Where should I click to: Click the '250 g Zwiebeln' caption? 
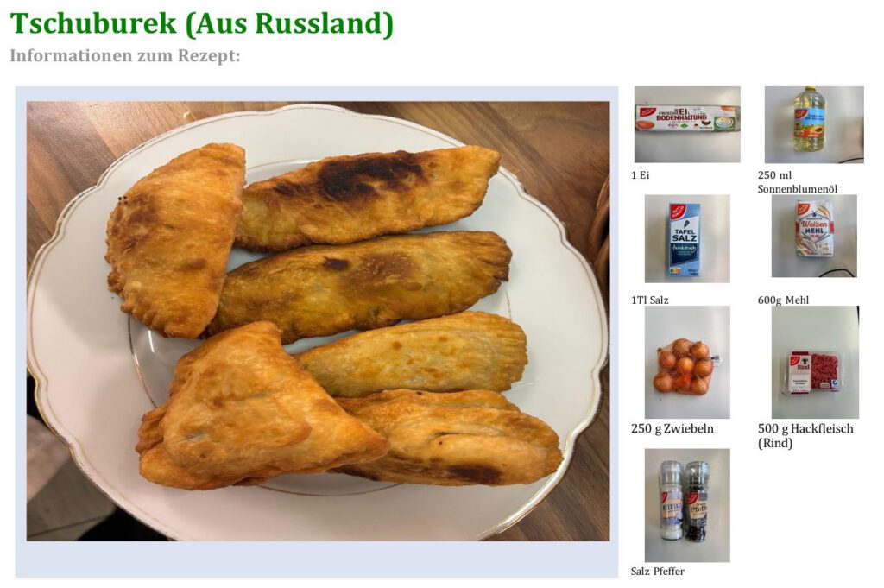point(672,429)
